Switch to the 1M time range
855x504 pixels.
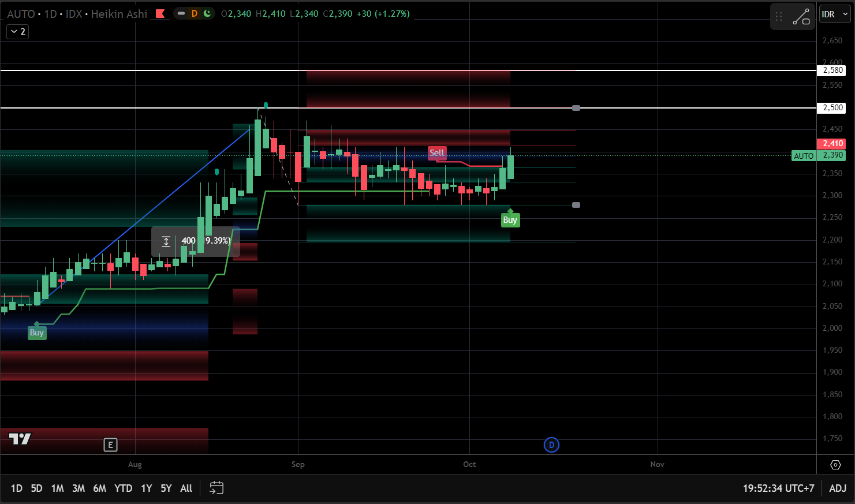point(57,488)
